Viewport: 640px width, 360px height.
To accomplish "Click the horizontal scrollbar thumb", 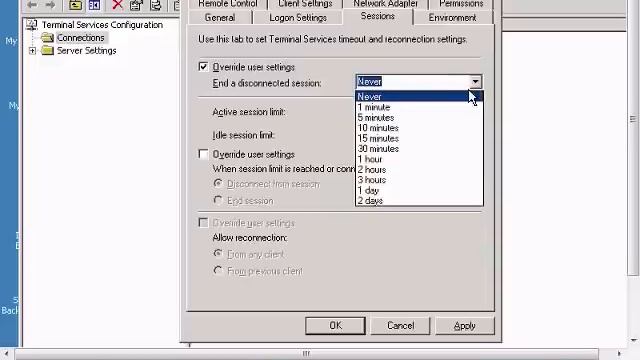I will (307, 353).
